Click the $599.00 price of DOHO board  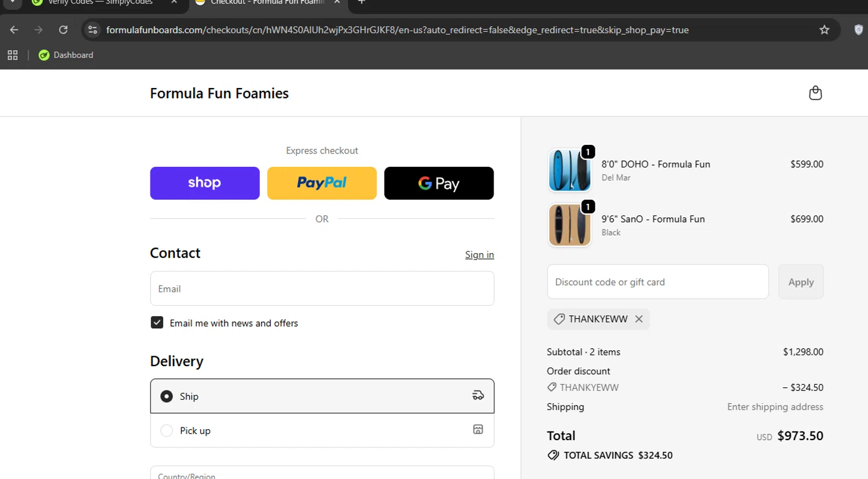[807, 164]
